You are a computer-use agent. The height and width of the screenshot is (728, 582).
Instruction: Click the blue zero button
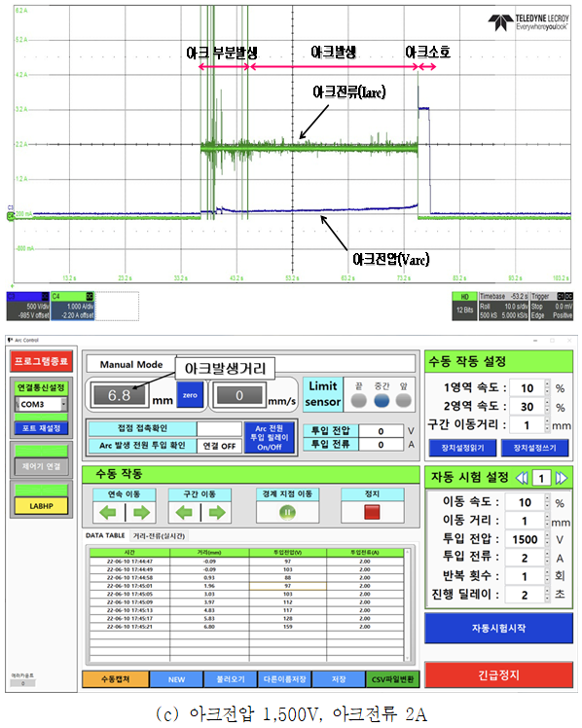point(190,394)
